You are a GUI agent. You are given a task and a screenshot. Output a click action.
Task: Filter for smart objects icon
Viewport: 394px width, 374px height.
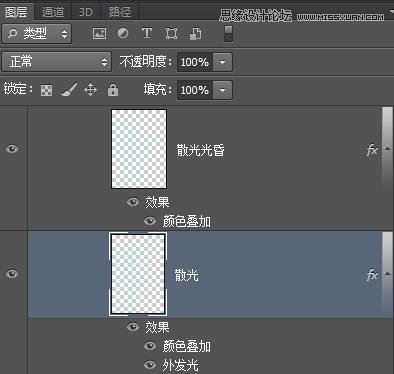pos(196,34)
